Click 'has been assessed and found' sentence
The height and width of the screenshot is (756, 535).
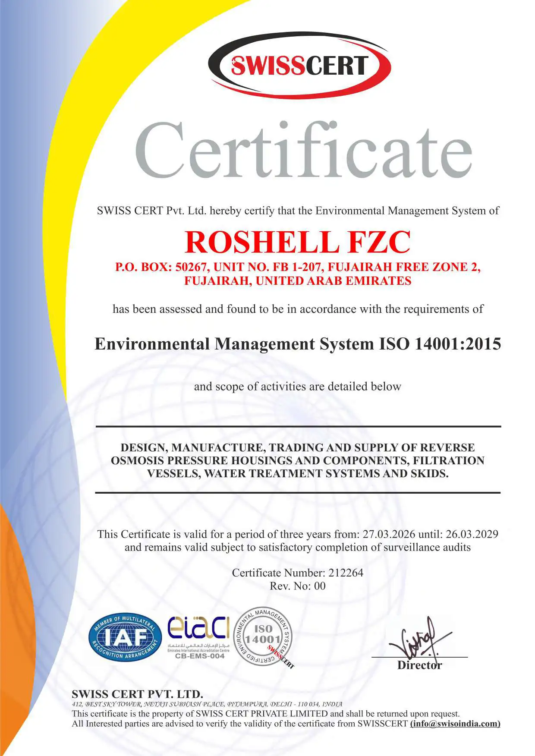point(298,309)
